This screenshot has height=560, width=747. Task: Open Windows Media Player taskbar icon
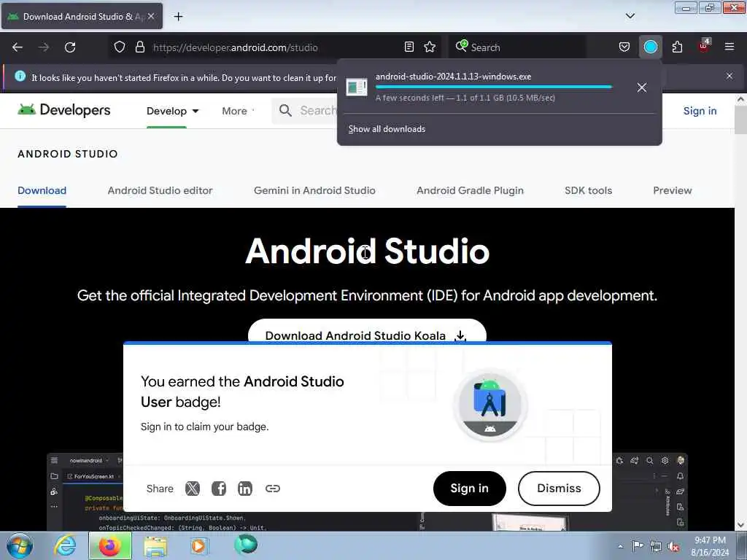198,545
